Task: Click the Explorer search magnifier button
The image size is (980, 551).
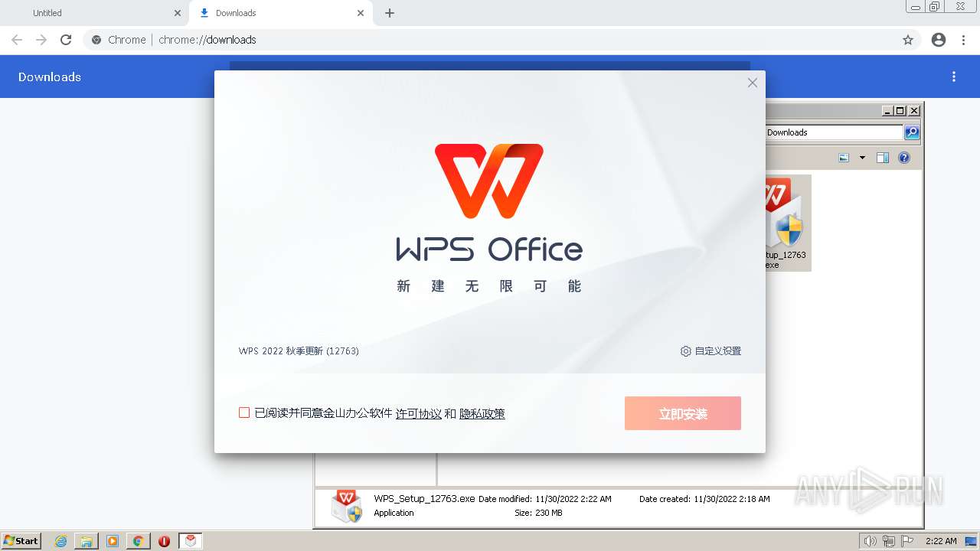Action: tap(912, 132)
